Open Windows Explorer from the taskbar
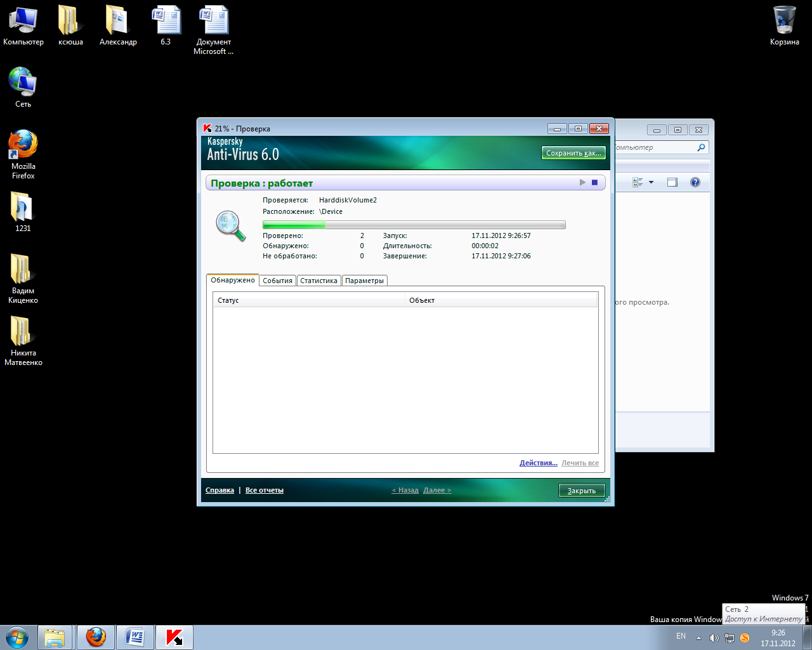This screenshot has height=650, width=812. [x=55, y=637]
